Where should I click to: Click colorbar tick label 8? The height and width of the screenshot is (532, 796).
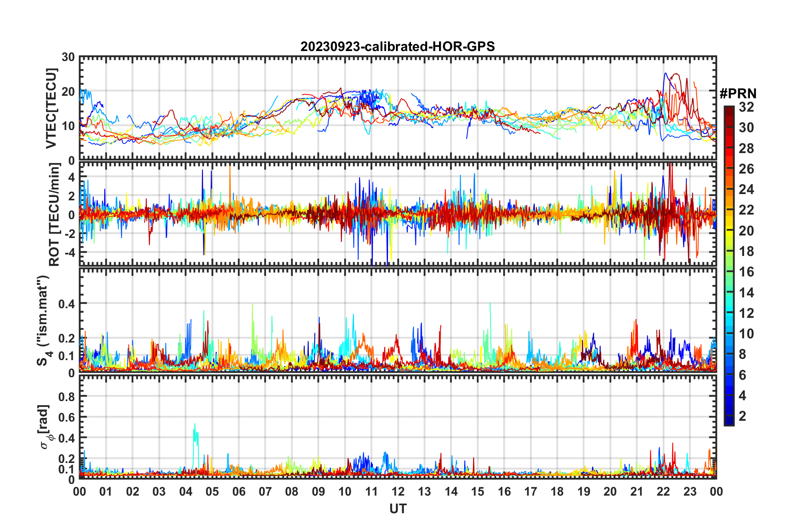pyautogui.click(x=742, y=354)
